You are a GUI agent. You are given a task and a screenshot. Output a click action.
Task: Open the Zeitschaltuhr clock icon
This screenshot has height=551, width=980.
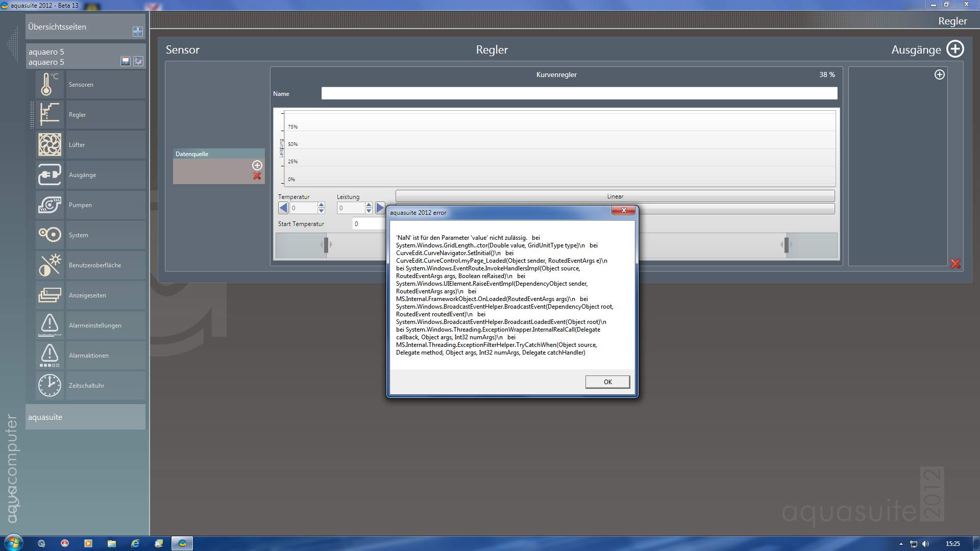coord(50,385)
